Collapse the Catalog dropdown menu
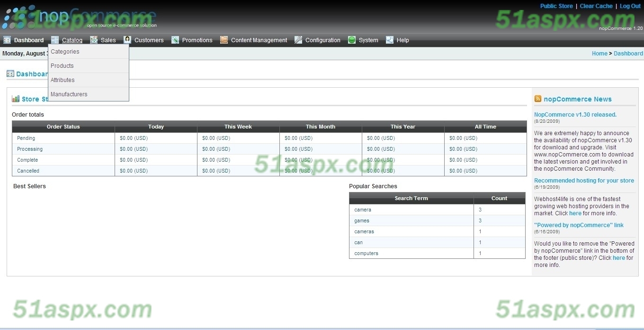The width and height of the screenshot is (644, 330). point(72,40)
